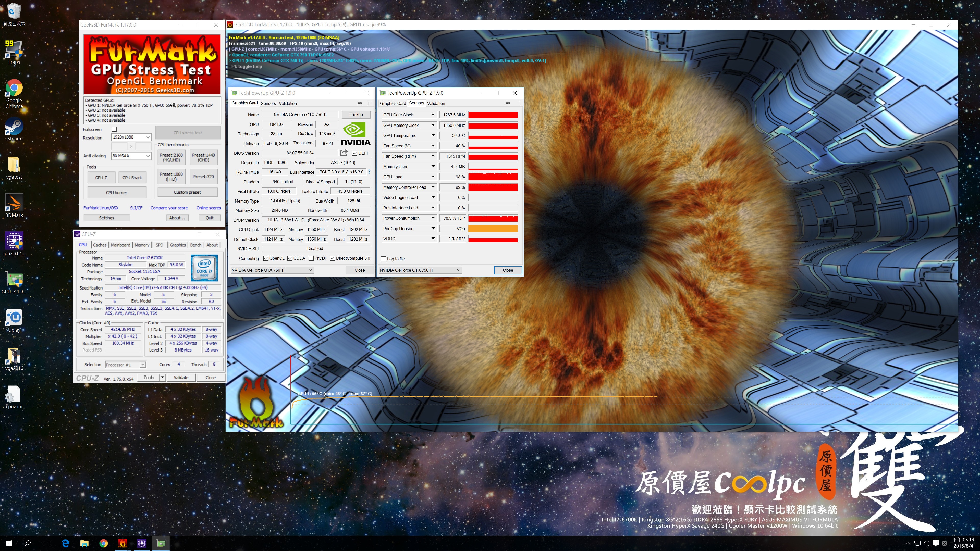
Task: Open the vga2016 desktop icon
Action: (14, 359)
